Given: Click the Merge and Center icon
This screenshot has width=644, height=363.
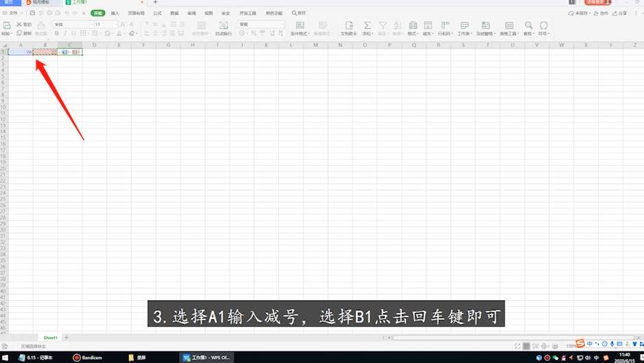Looking at the screenshot, I should (x=201, y=25).
